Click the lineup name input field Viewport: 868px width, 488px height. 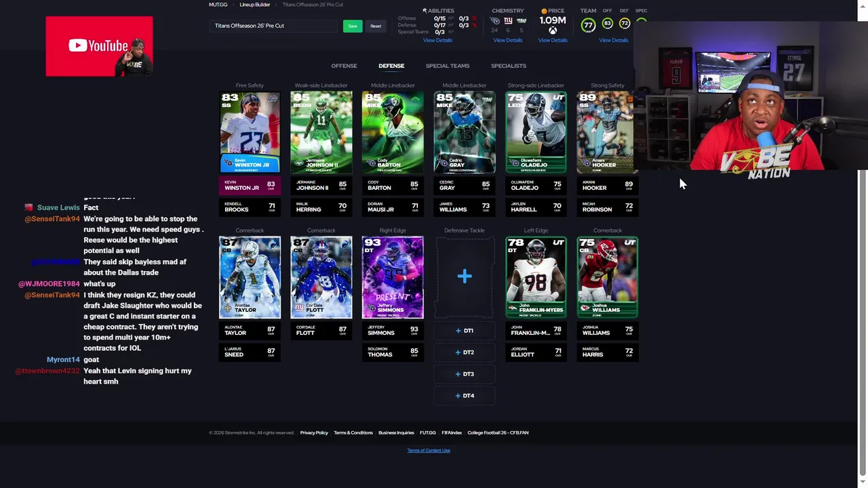tap(275, 26)
